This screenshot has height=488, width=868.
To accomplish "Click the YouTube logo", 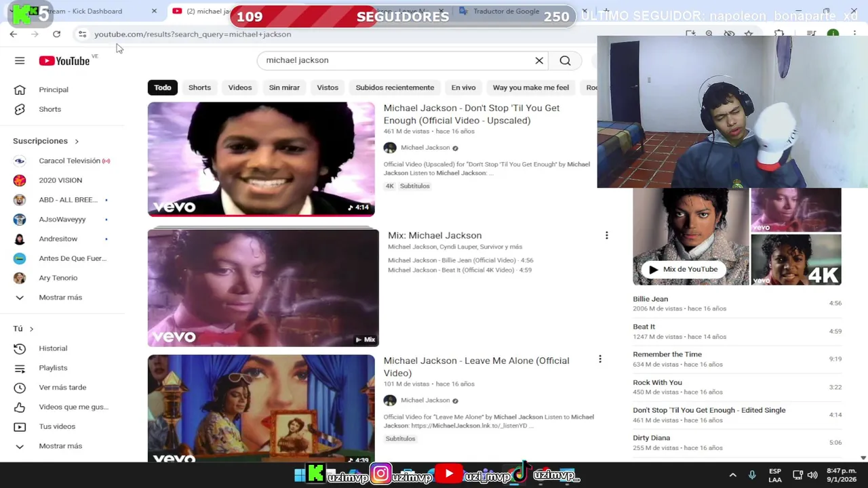I will click(64, 60).
